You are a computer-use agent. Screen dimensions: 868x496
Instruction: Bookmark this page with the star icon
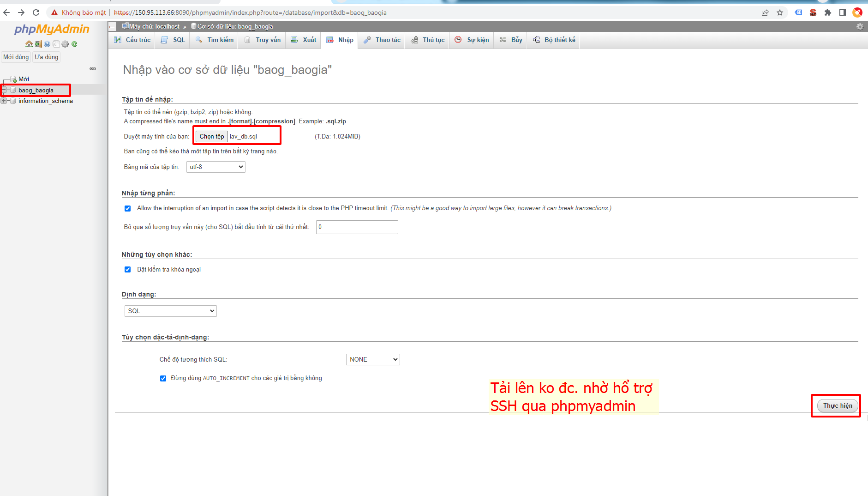coord(780,12)
